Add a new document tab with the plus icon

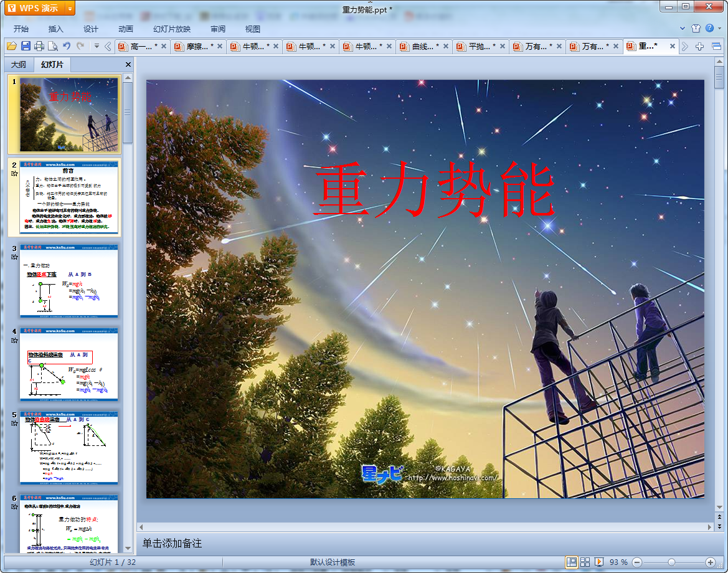click(x=700, y=46)
